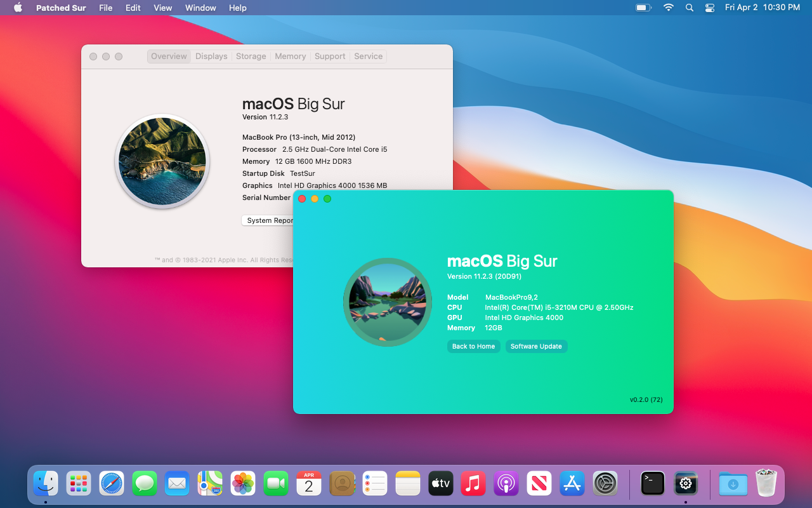812x508 pixels.
Task: Switch to Support tab in About This Mac
Action: pos(330,57)
